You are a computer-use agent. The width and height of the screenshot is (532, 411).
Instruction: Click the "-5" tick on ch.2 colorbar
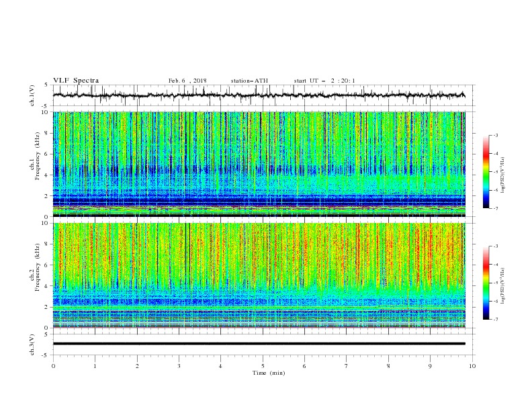[x=496, y=283]
